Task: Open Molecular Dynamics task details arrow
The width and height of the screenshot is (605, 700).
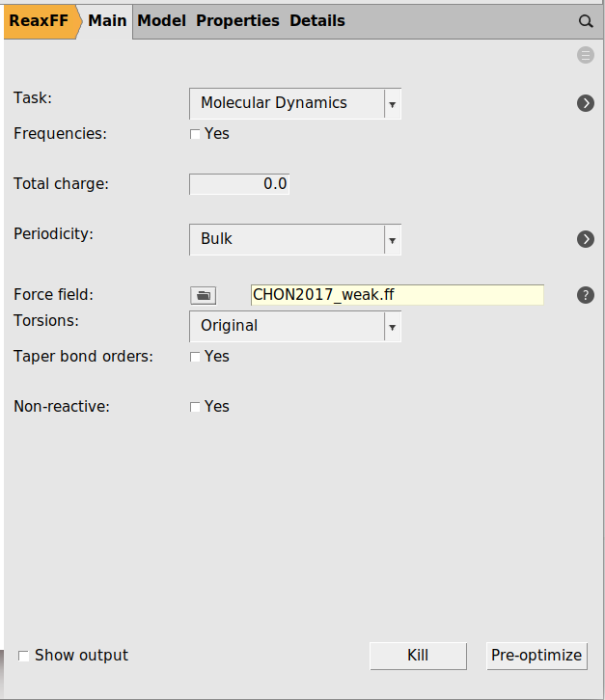Action: (586, 103)
